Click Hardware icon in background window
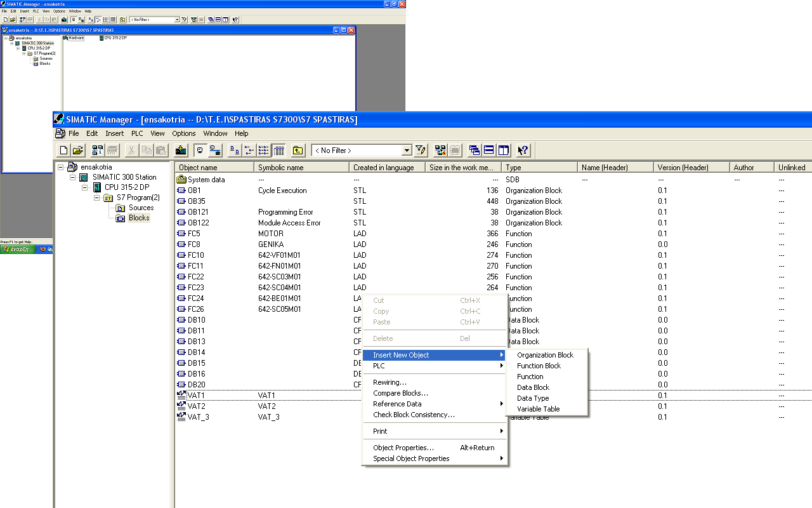This screenshot has width=812, height=508. point(65,38)
